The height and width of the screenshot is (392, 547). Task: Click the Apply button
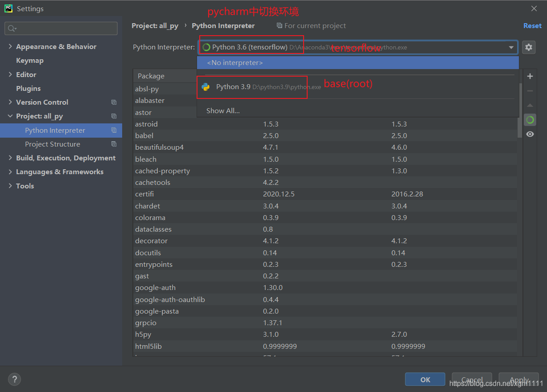(519, 380)
